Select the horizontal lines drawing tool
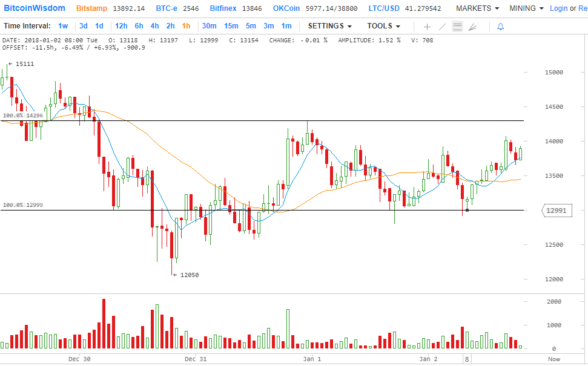Image resolution: width=588 pixels, height=366 pixels. (x=457, y=27)
